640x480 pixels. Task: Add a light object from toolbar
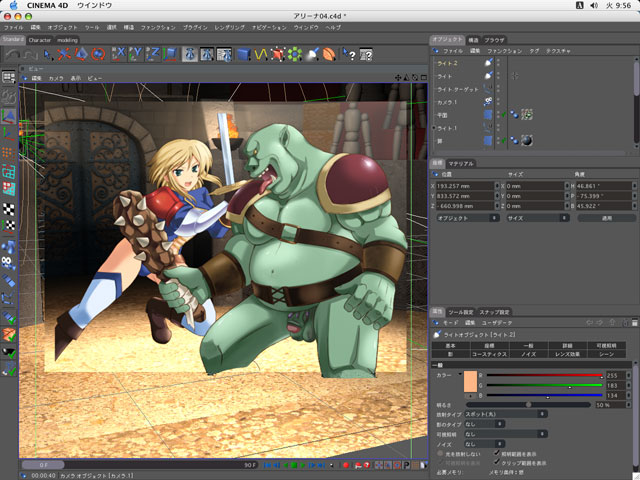(312, 54)
